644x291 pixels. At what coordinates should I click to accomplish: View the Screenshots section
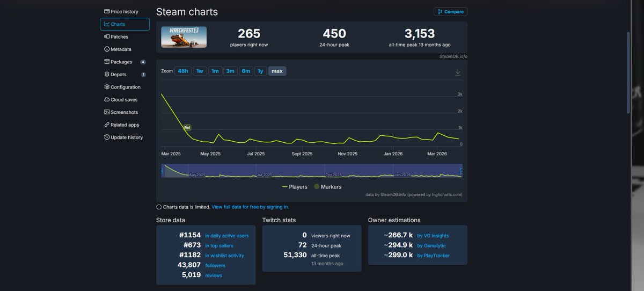tap(125, 112)
